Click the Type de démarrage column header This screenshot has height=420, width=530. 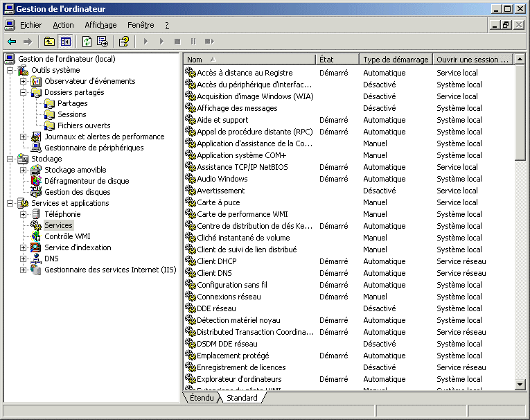coord(396,60)
